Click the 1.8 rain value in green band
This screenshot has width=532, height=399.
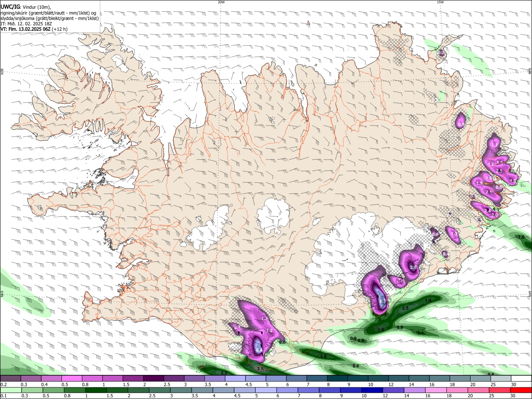pos(323,356)
